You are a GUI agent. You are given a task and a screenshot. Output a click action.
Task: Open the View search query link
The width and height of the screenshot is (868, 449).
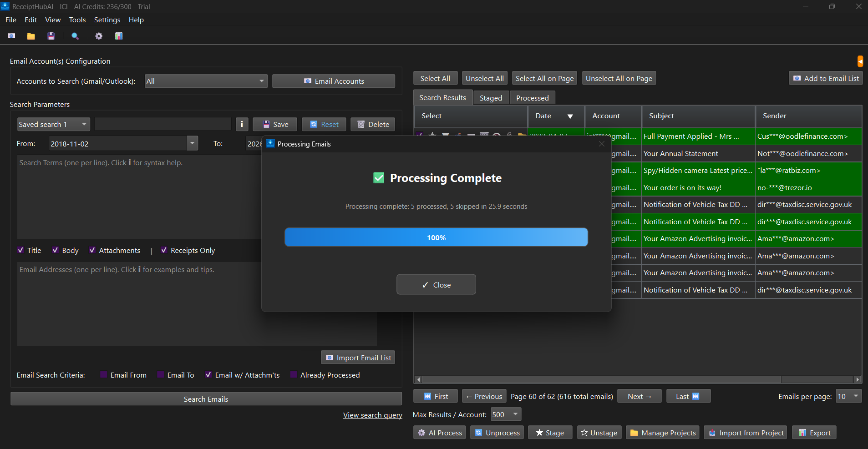tap(372, 415)
